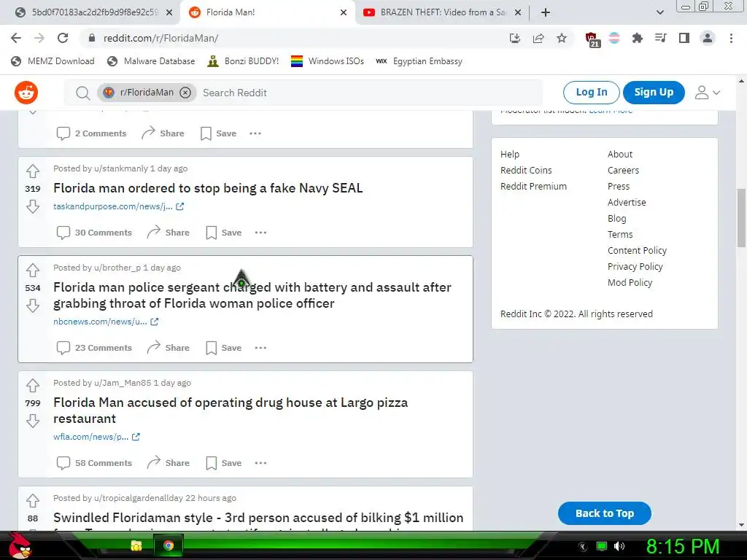Viewport: 747px width, 560px height.
Task: Click the Sign Up button
Action: pos(654,93)
